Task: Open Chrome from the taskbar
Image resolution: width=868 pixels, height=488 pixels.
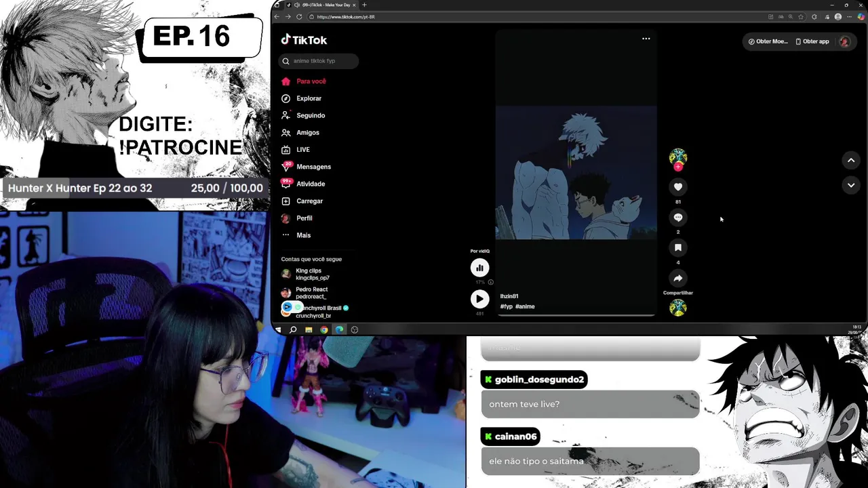Action: (x=324, y=329)
